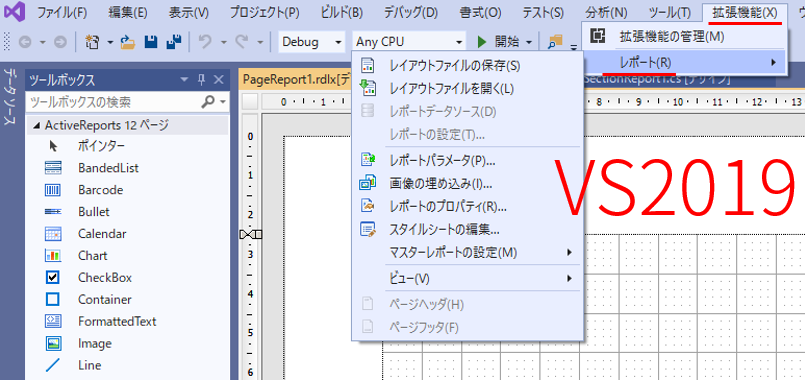Choose レポートのプロパティ(R)... menu entry

tap(467, 206)
